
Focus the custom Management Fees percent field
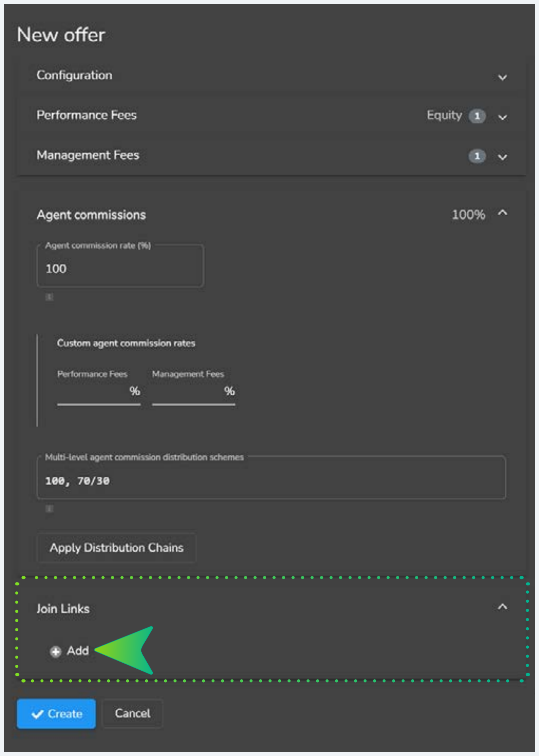tap(193, 392)
